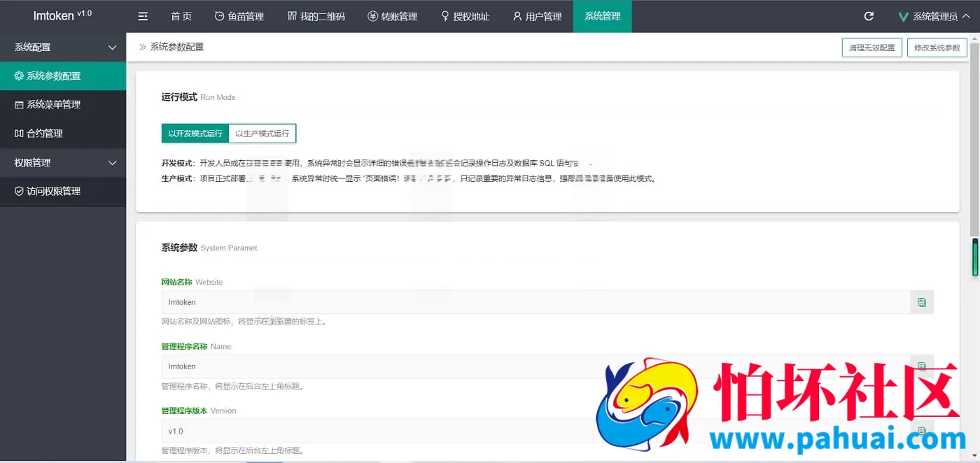This screenshot has width=980, height=463.
Task: Click the 合约管理 sidebar icon
Action: [19, 133]
